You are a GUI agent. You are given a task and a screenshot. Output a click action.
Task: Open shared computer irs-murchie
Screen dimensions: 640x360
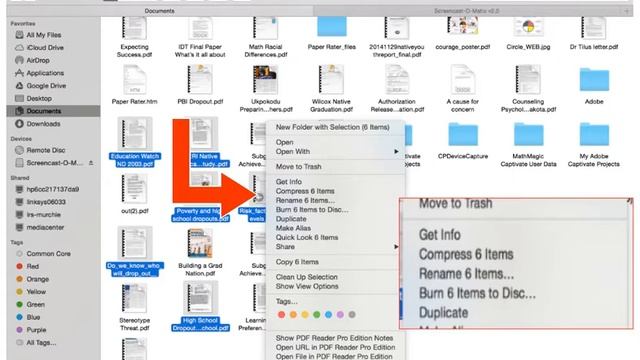click(43, 215)
